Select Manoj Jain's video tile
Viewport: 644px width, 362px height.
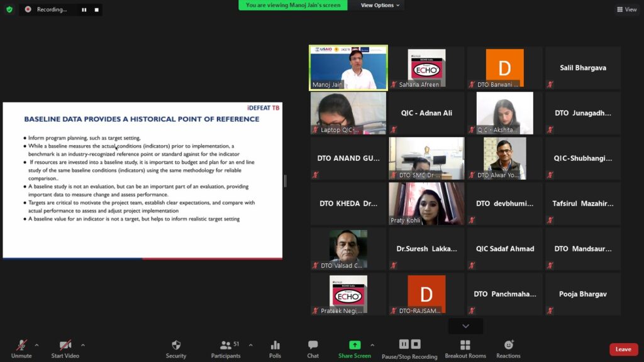(348, 68)
